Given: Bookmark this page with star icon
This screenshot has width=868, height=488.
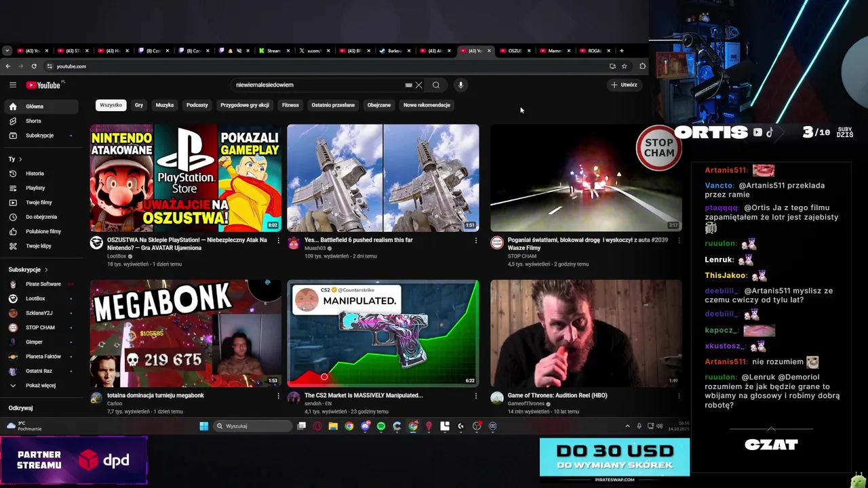Looking at the screenshot, I should coord(625,66).
